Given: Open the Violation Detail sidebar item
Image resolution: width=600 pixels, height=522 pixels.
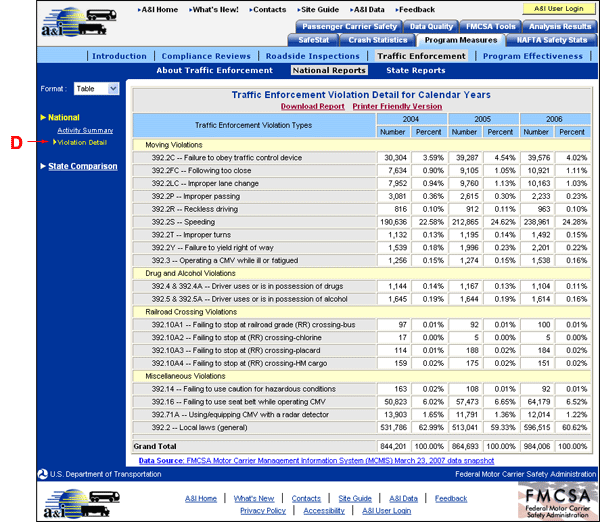Looking at the screenshot, I should tap(82, 142).
